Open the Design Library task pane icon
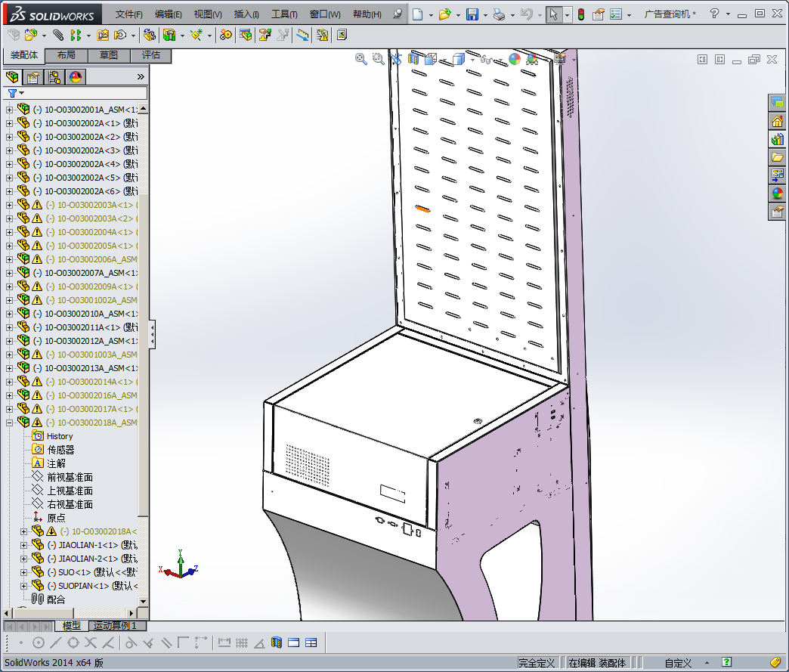Screen dimensions: 789x672 click(778, 139)
